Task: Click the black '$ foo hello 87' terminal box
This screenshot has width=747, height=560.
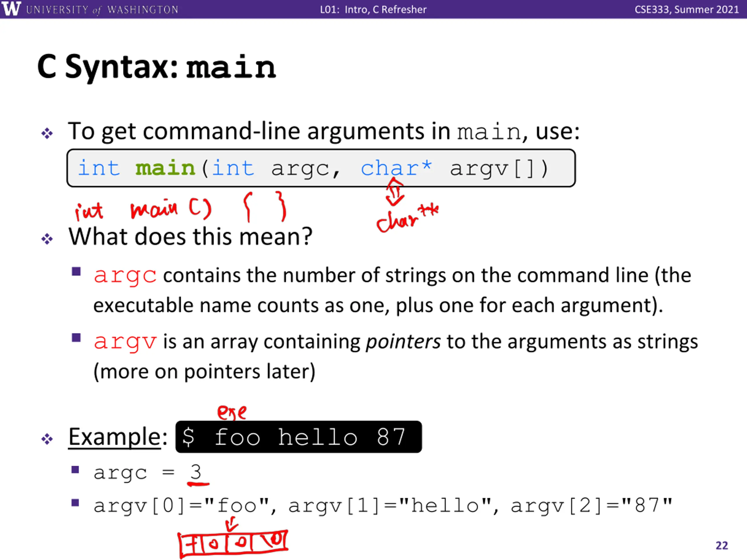Action: pyautogui.click(x=299, y=437)
